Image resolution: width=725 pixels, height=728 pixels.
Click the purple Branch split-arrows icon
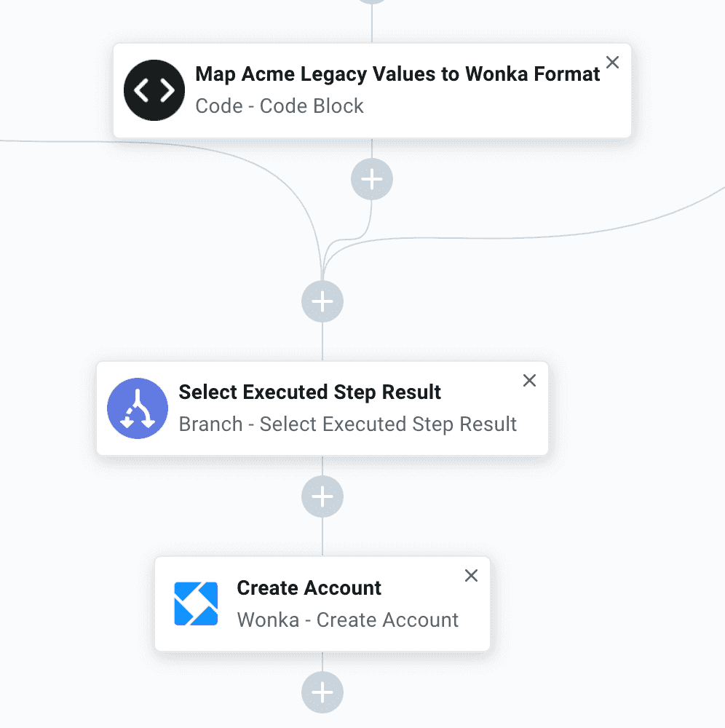[138, 408]
